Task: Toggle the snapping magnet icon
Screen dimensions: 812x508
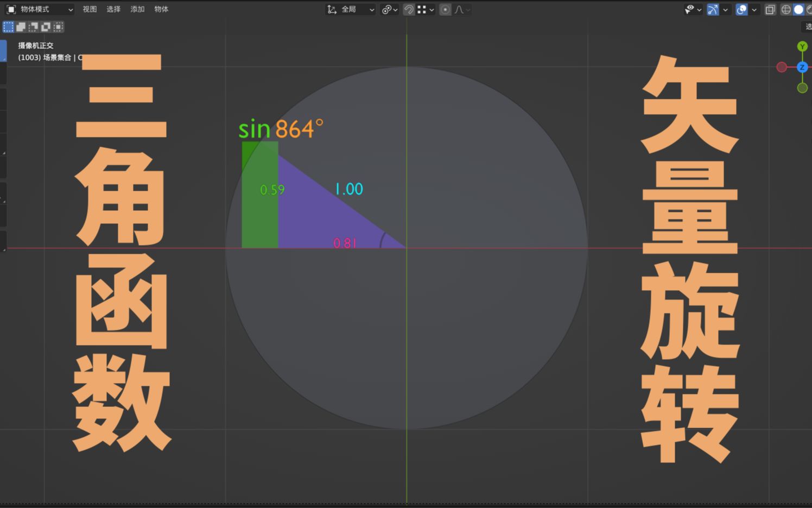Action: coord(409,9)
